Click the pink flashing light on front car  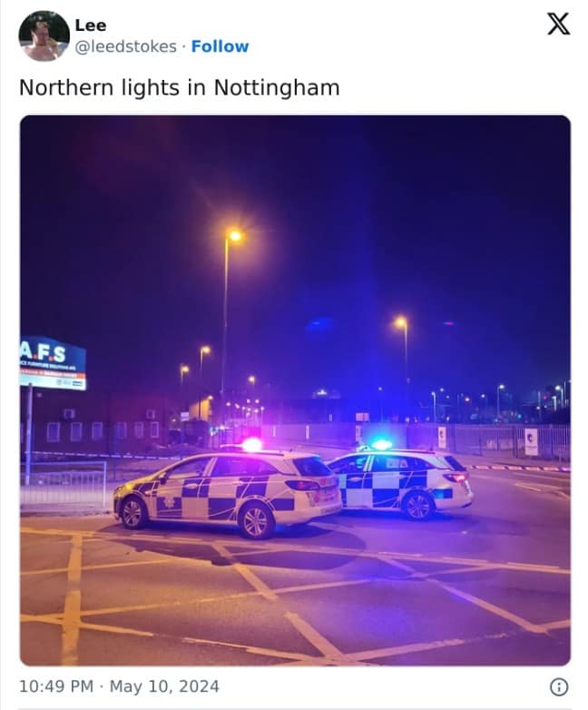click(x=251, y=445)
